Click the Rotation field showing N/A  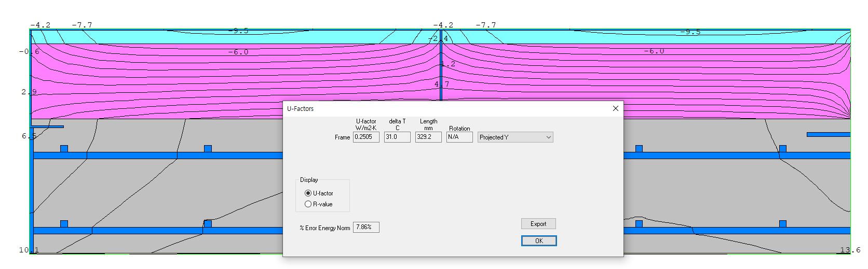coord(459,137)
